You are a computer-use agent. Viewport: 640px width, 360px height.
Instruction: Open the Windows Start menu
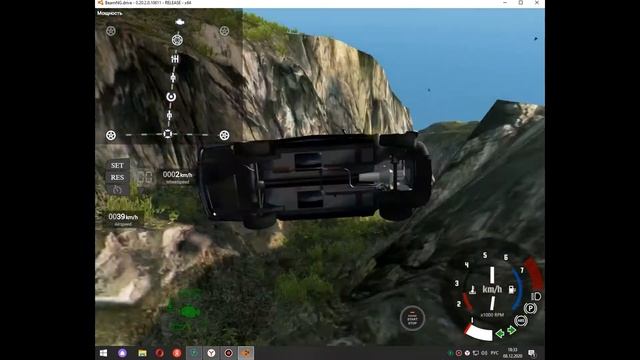[103, 353]
